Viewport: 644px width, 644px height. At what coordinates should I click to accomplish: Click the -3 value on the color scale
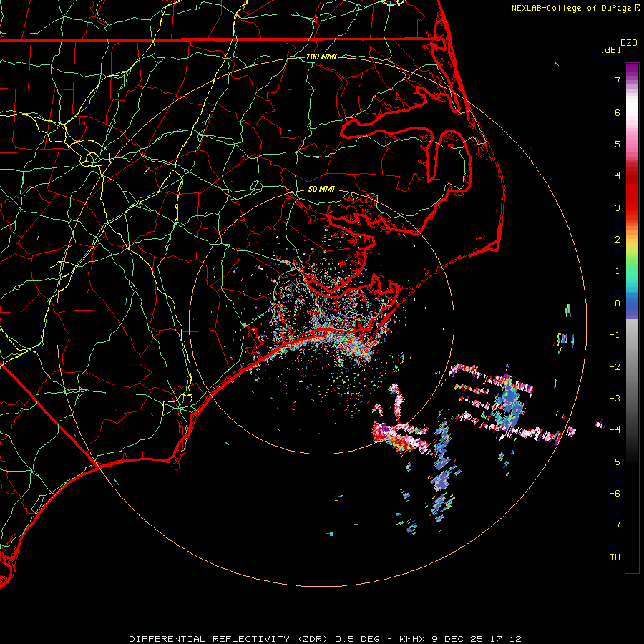615,399
